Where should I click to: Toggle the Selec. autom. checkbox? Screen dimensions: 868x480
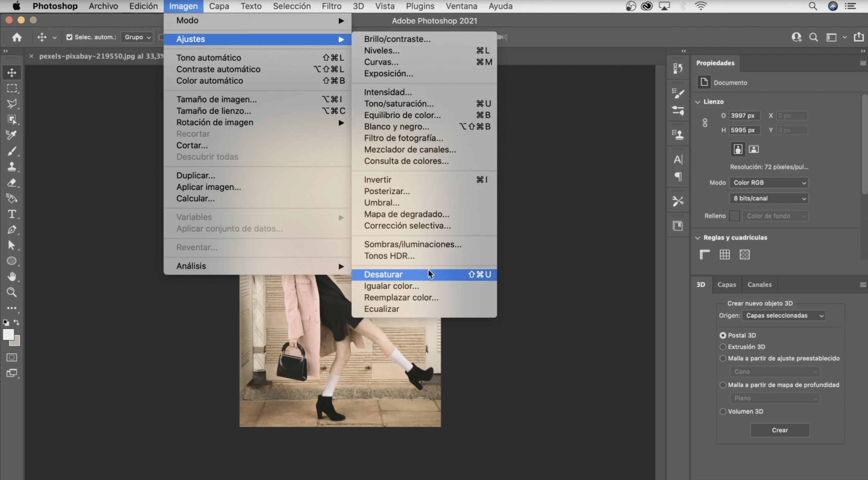(70, 37)
